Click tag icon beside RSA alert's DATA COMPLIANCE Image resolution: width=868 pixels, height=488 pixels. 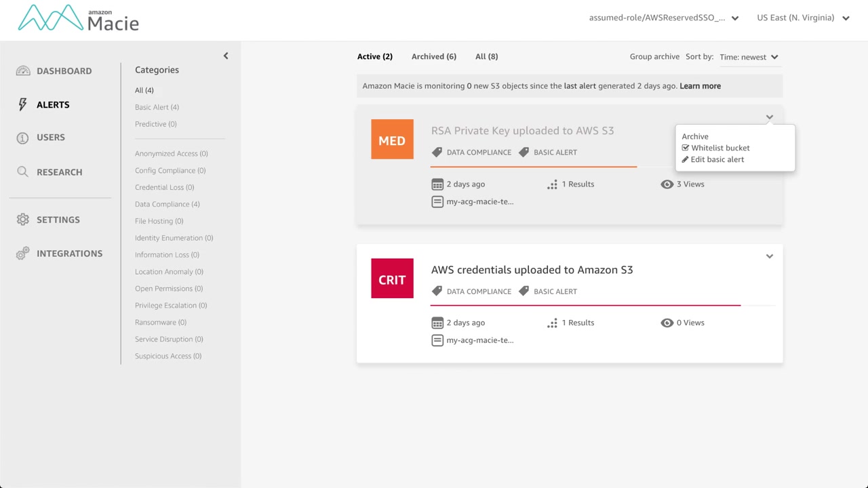tap(437, 152)
